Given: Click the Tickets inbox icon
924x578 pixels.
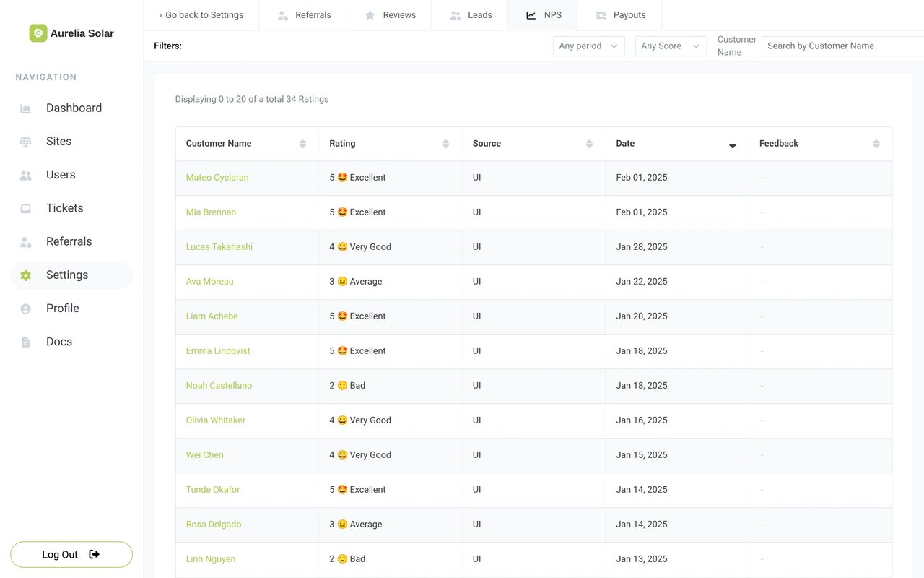Looking at the screenshot, I should (x=26, y=208).
